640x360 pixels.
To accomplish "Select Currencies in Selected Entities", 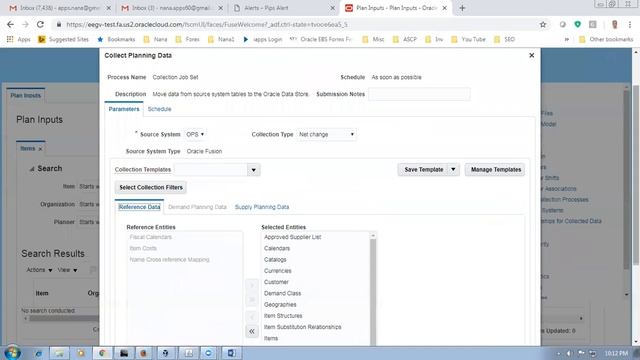I will point(278,271).
